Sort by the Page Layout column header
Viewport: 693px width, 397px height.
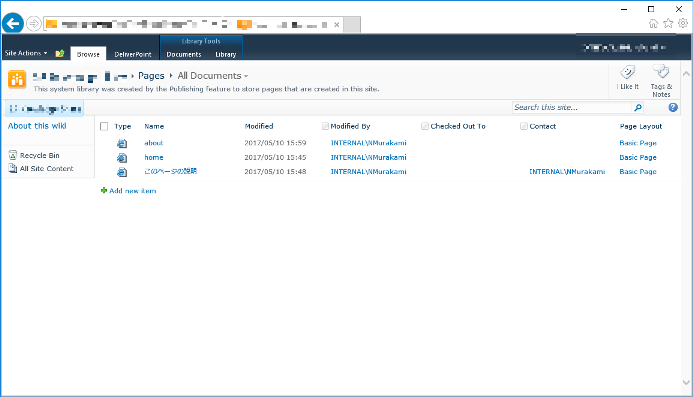[641, 126]
